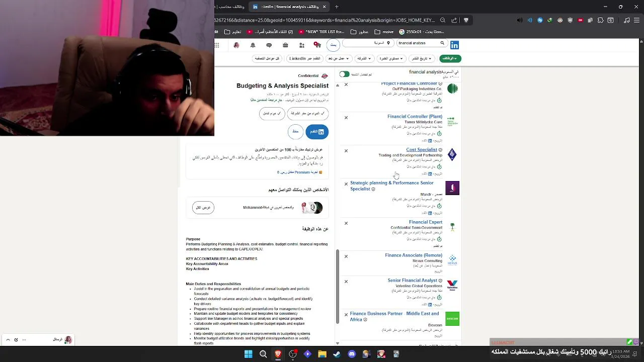Click the Budgeting & Analysis Specialist title

(x=282, y=86)
